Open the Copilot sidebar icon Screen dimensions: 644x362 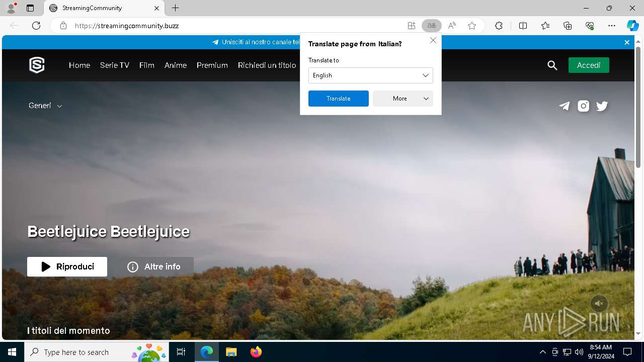tap(632, 26)
